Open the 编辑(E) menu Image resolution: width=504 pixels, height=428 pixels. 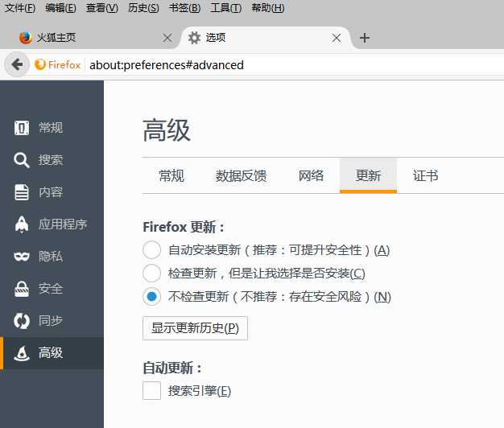point(60,8)
